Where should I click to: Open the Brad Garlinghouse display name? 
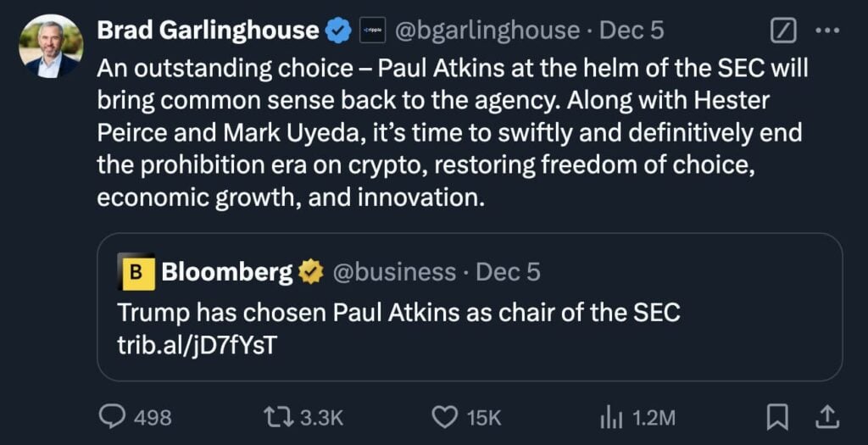pyautogui.click(x=209, y=31)
